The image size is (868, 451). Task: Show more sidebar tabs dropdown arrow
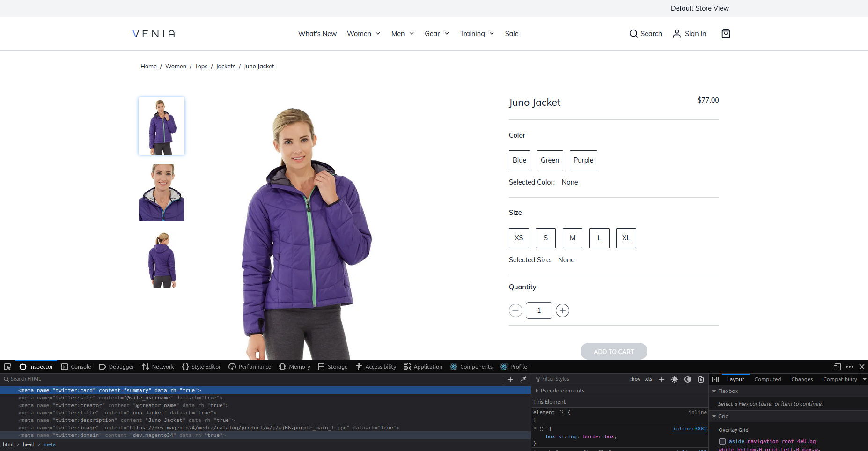pos(864,379)
